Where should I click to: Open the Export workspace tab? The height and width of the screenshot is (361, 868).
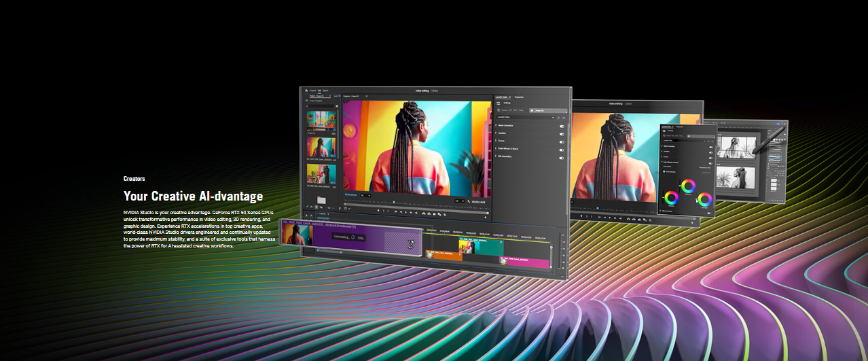[x=325, y=90]
